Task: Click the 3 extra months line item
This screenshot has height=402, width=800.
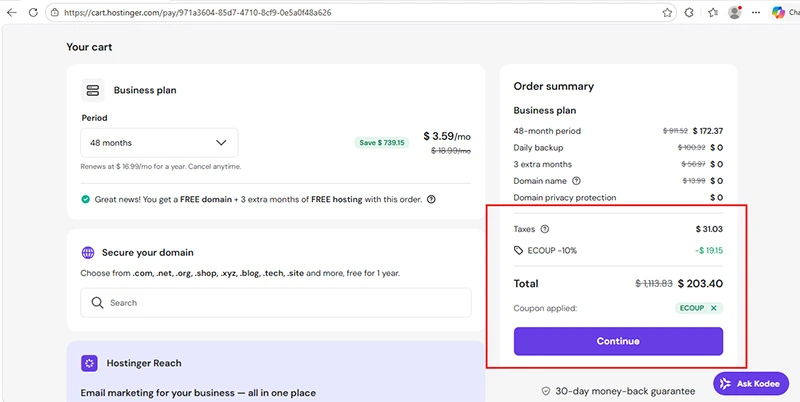Action: click(x=618, y=164)
